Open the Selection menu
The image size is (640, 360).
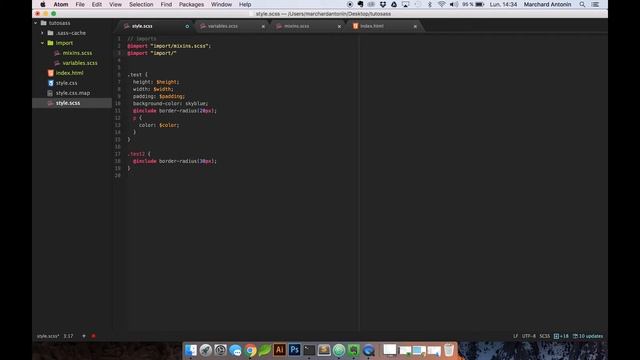tap(141, 4)
